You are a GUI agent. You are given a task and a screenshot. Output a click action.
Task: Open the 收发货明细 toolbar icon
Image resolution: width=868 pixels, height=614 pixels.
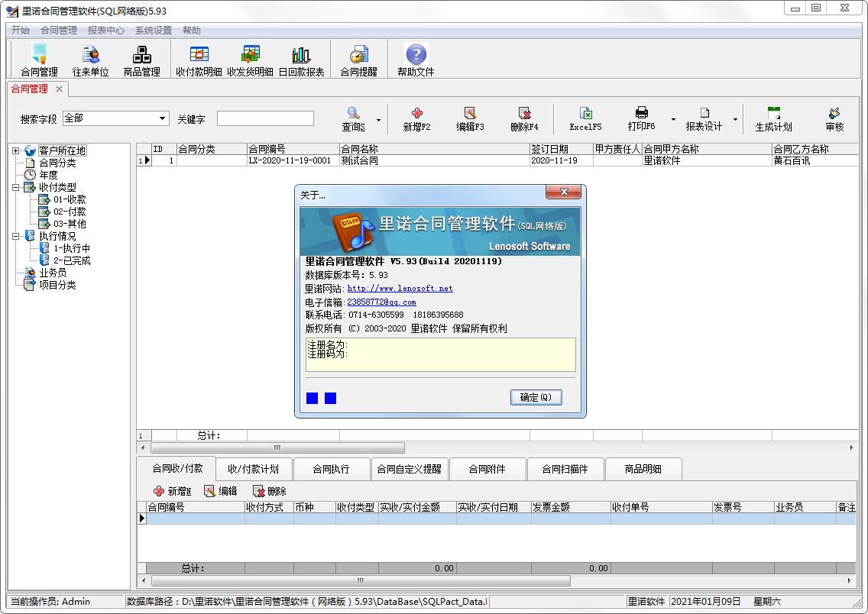click(x=250, y=60)
